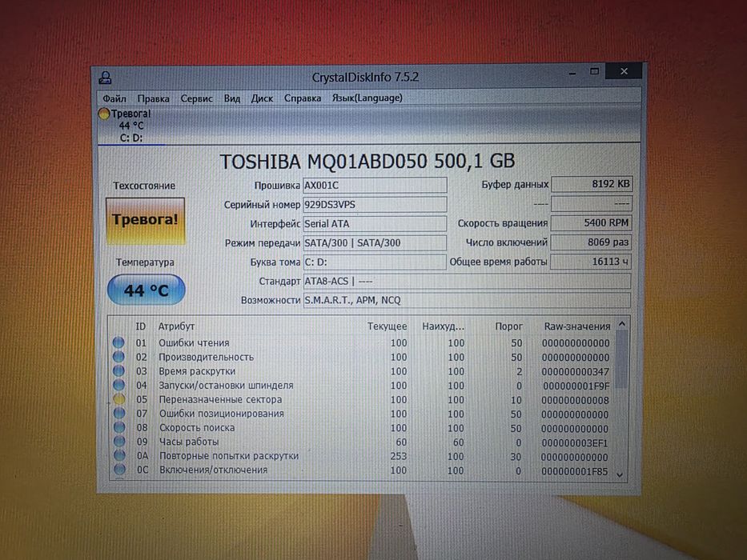
Task: Select the Скорость поиска row
Action: 362,428
